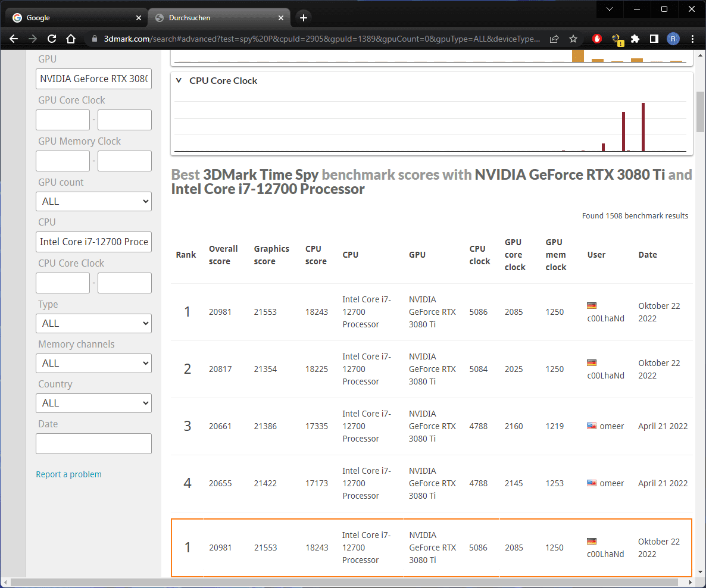The image size is (706, 588).
Task: Click the GPU Core Clock maximum field
Action: click(x=125, y=120)
